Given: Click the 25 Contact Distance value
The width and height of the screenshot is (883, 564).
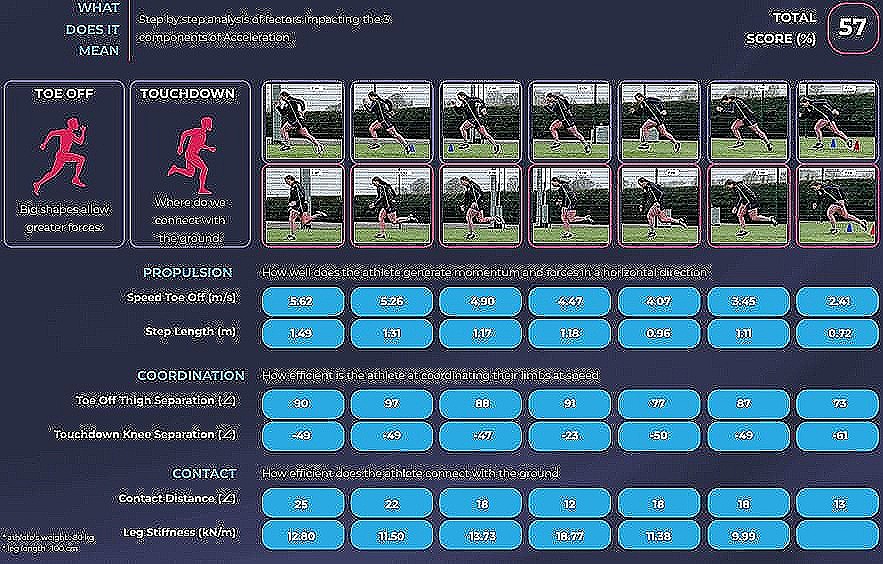Looking at the screenshot, I should click(303, 503).
